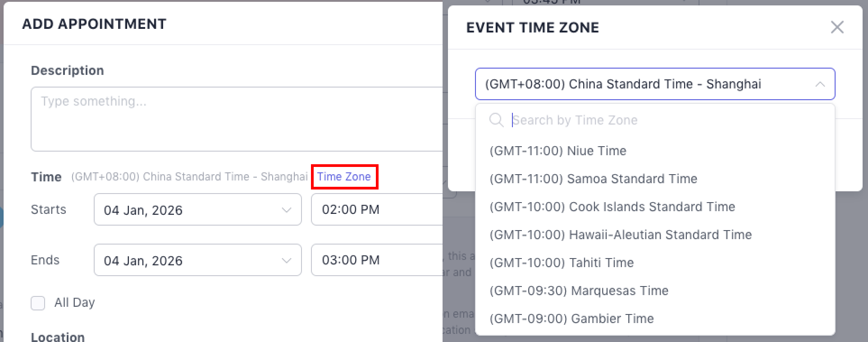Screen dimensions: 868x342
Task: Select Niue Time option
Action: click(x=558, y=151)
